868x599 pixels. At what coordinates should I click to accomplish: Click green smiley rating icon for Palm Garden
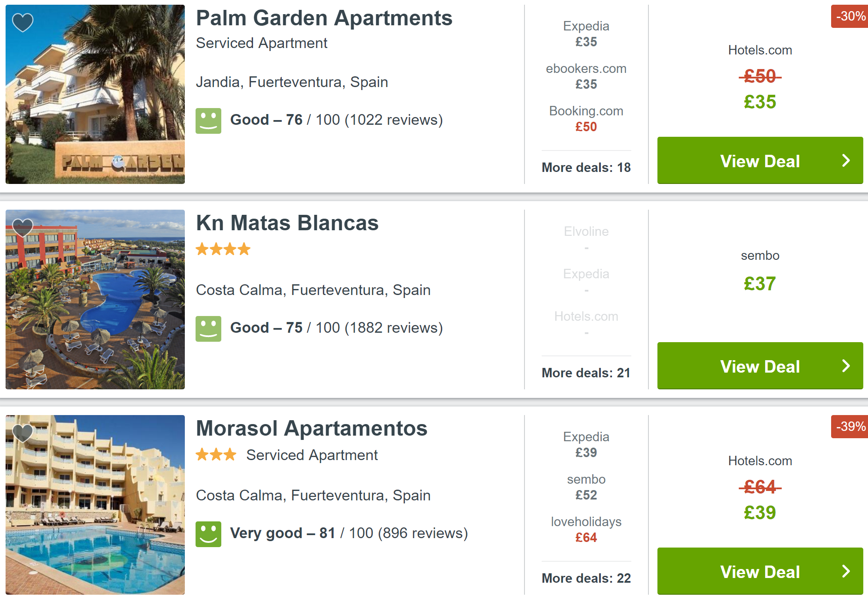click(208, 120)
